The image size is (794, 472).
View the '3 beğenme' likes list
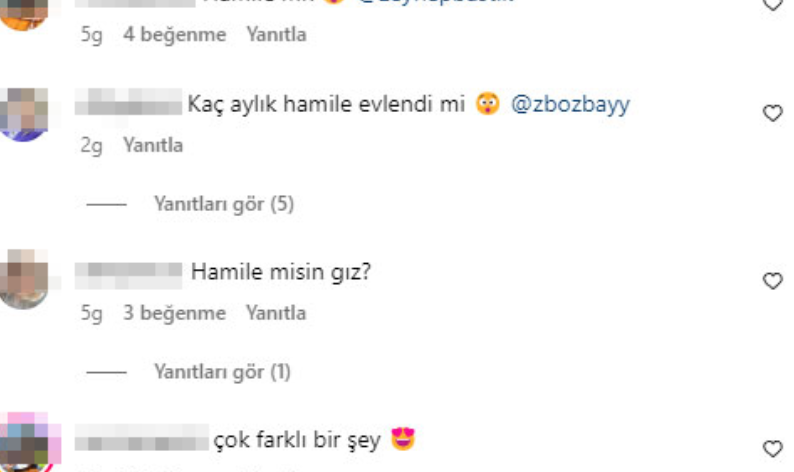click(175, 313)
